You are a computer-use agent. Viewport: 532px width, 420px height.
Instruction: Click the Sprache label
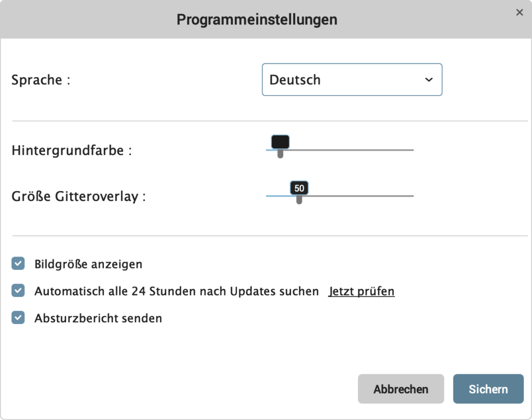coord(41,80)
